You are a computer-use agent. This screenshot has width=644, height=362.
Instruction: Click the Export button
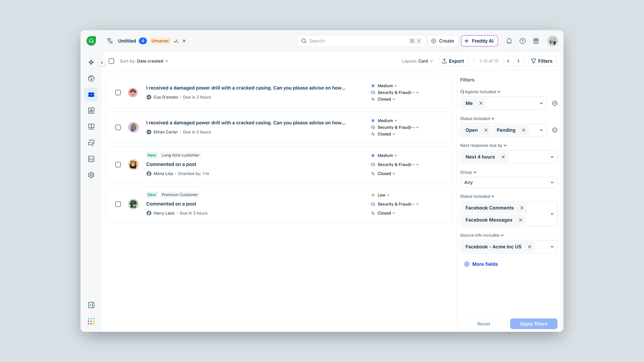[453, 61]
